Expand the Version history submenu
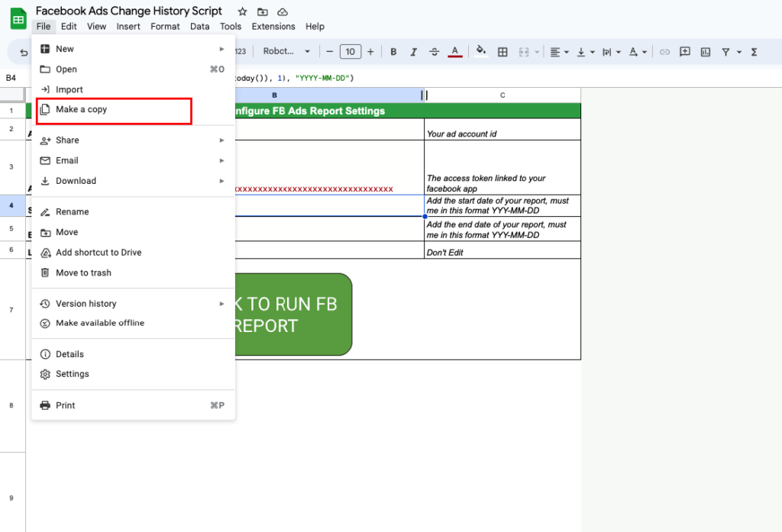Image resolution: width=782 pixels, height=532 pixels. click(x=133, y=304)
